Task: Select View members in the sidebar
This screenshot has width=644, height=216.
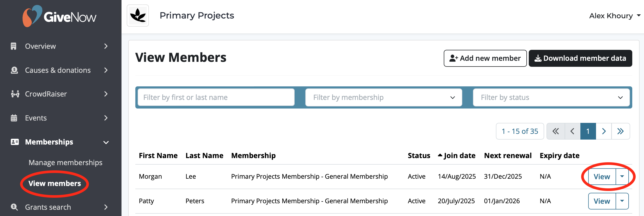Action: point(54,183)
